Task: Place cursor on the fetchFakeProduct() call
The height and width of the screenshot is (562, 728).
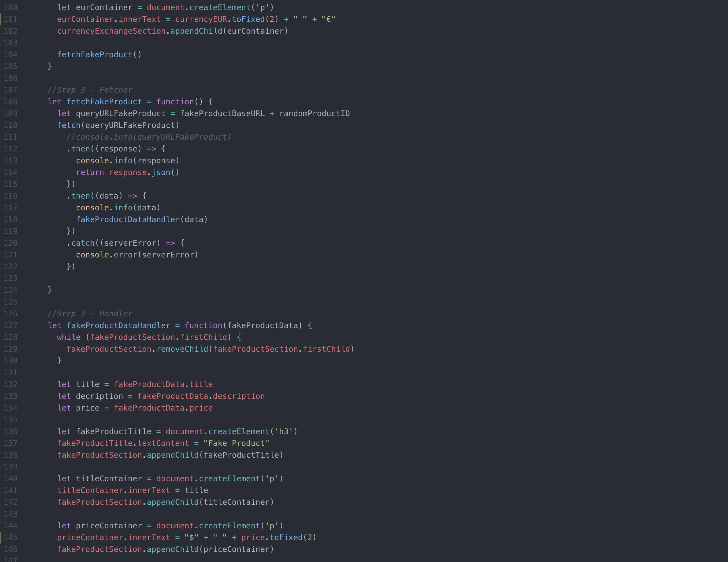Action: pos(95,55)
